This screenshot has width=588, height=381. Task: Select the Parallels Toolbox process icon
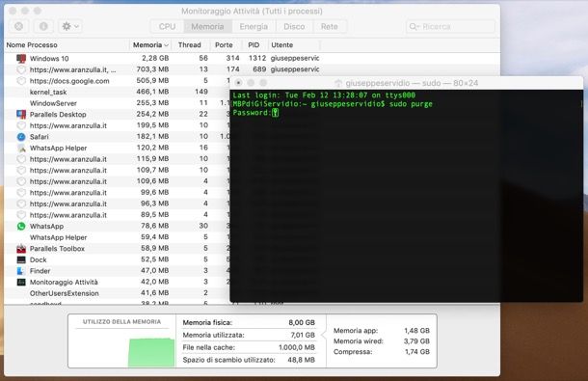pos(21,249)
